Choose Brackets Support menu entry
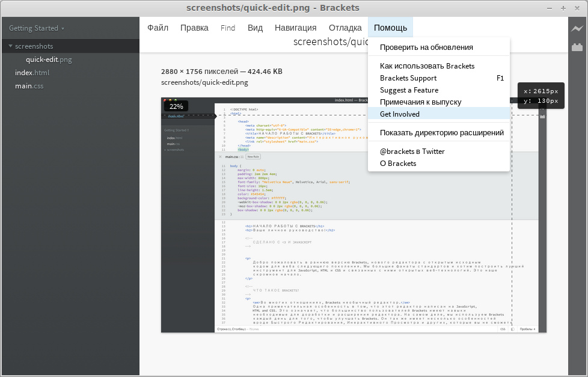Viewport: 588px width, 377px height. click(x=439, y=78)
